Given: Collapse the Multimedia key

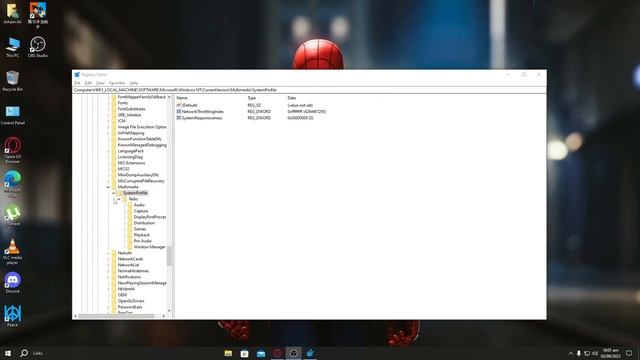Looking at the screenshot, I should pyautogui.click(x=109, y=187).
